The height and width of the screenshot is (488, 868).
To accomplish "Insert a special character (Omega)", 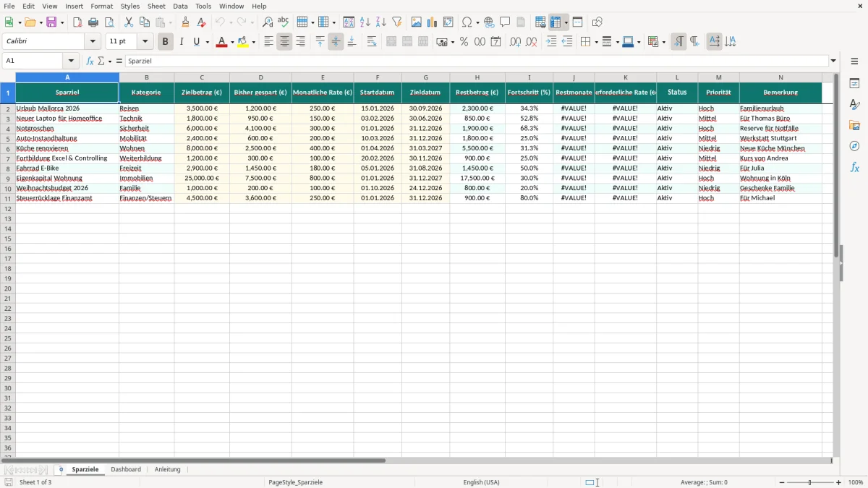I will coord(467,22).
